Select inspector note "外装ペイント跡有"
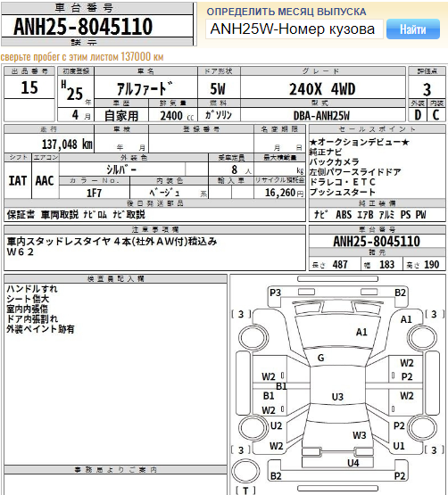This screenshot has height=495, width=448. 40,329
